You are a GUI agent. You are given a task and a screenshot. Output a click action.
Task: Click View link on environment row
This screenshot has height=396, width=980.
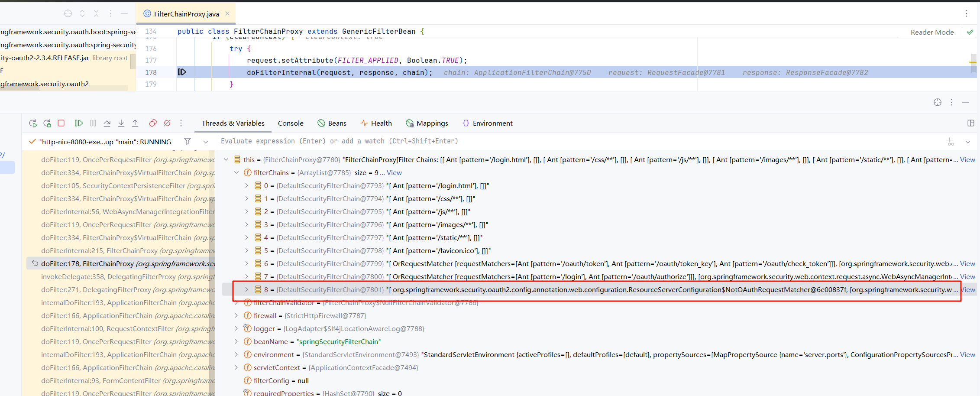click(x=967, y=354)
